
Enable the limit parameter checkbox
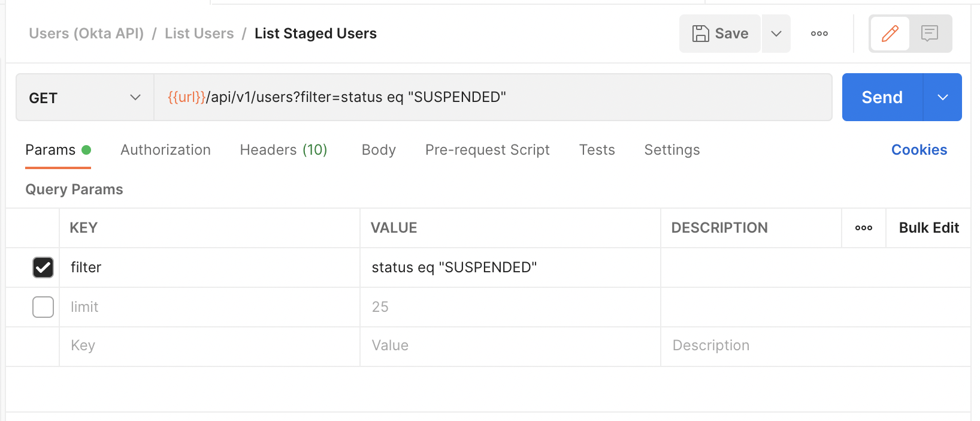point(43,307)
